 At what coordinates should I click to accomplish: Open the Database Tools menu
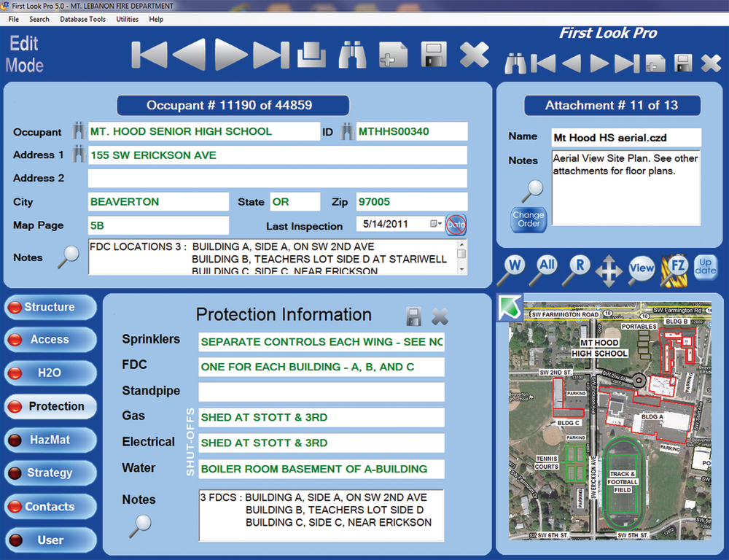[82, 19]
